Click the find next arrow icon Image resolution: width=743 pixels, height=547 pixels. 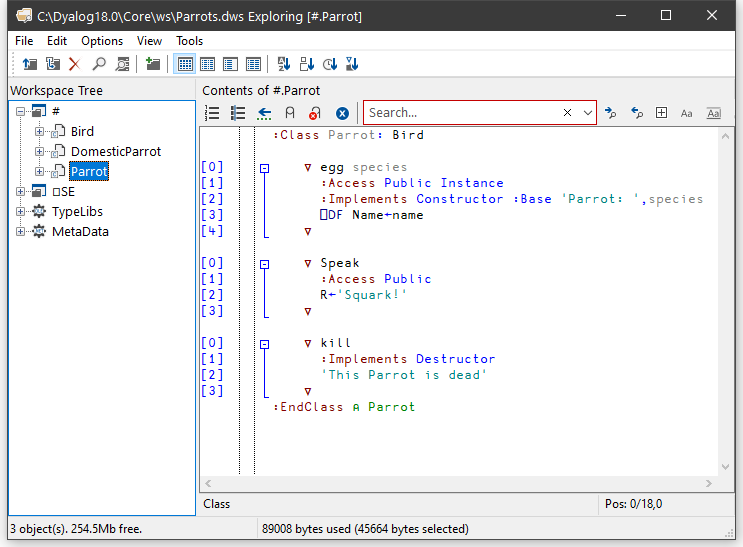pos(611,113)
